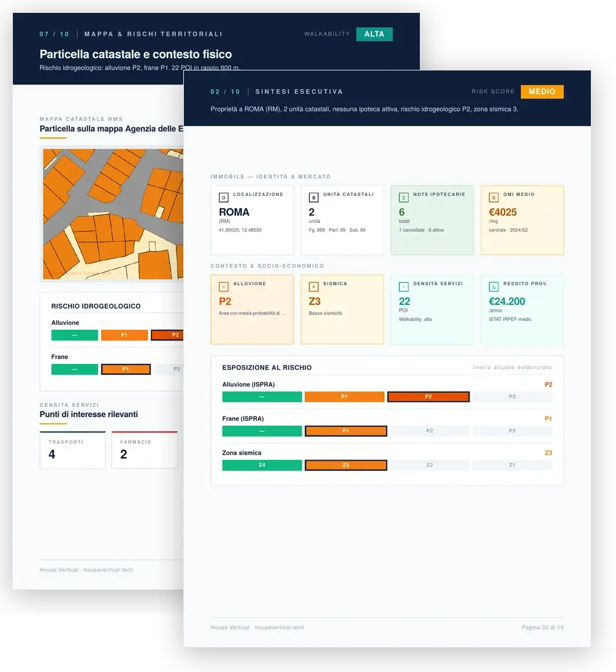Click 'Pagina 02 di 10' footer text
The image size is (616, 672).
point(542,627)
